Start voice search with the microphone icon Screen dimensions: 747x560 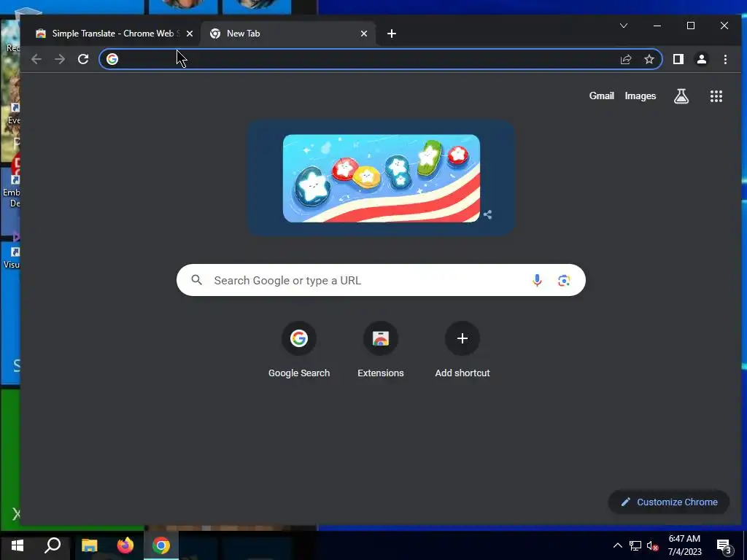[537, 281]
